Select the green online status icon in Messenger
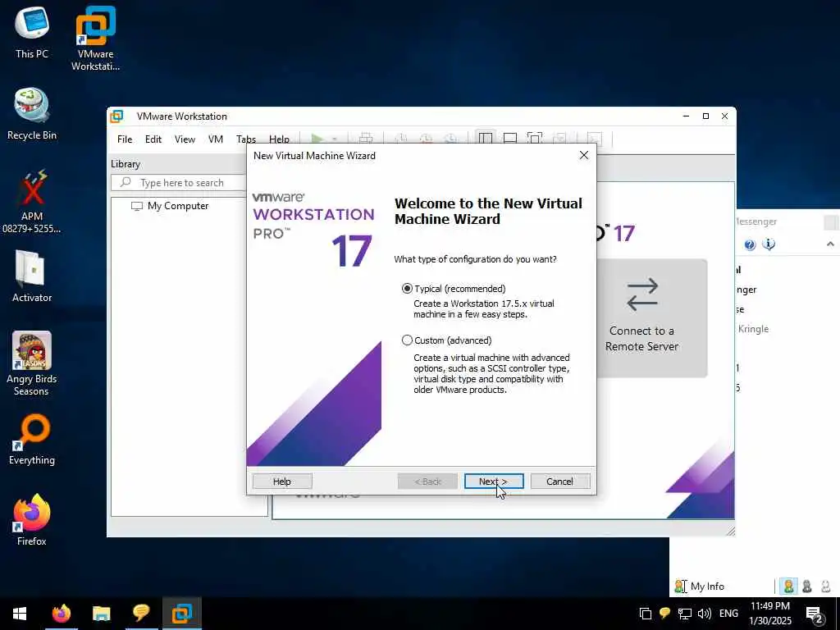Screen dimensions: 840x630 (x=788, y=586)
